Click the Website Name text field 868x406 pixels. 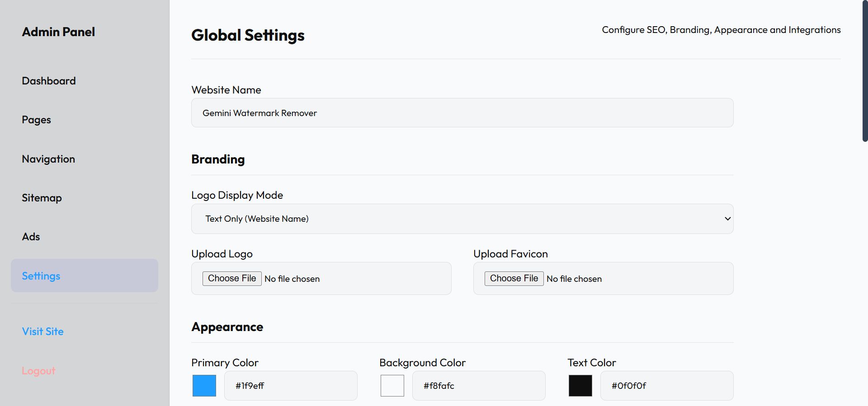click(x=462, y=113)
